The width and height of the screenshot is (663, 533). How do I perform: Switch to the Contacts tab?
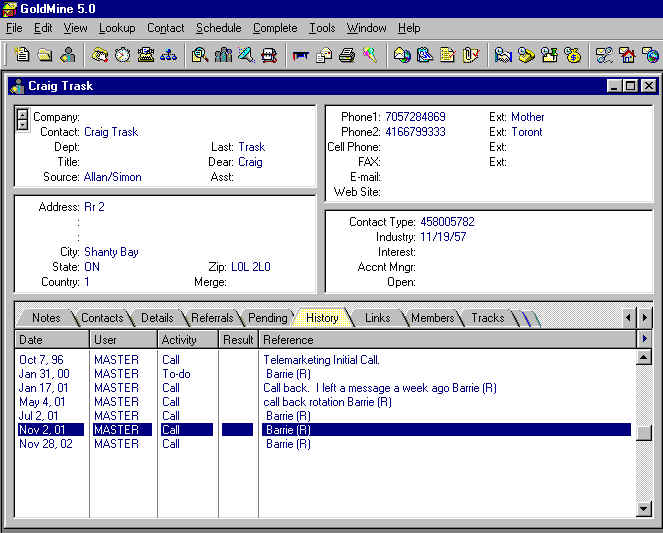[x=102, y=318]
